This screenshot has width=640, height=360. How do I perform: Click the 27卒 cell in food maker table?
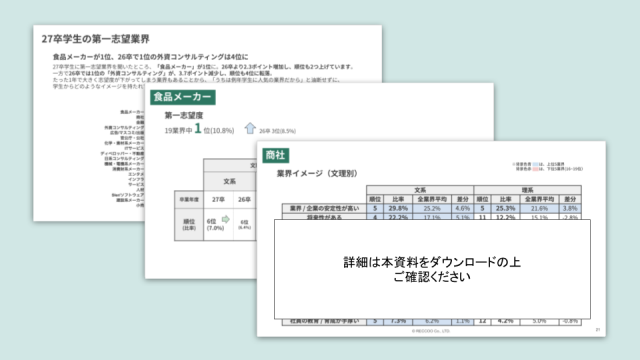click(218, 200)
